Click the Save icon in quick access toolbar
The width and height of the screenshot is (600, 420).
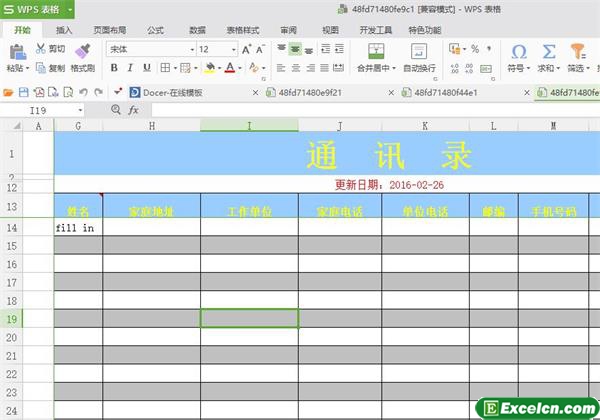pos(23,92)
